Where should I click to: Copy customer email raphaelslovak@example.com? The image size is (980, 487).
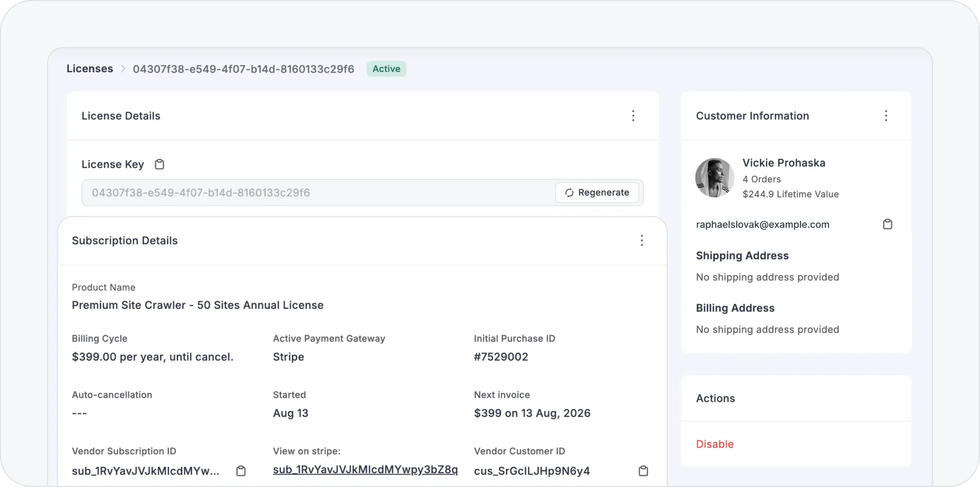(x=887, y=224)
